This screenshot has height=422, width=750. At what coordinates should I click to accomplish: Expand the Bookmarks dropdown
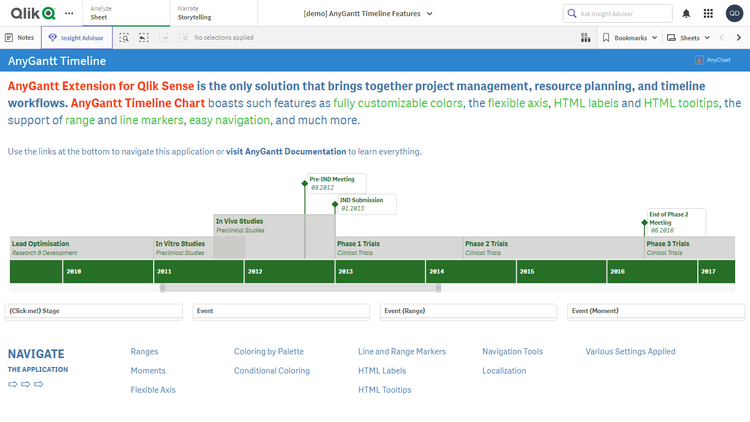click(630, 37)
